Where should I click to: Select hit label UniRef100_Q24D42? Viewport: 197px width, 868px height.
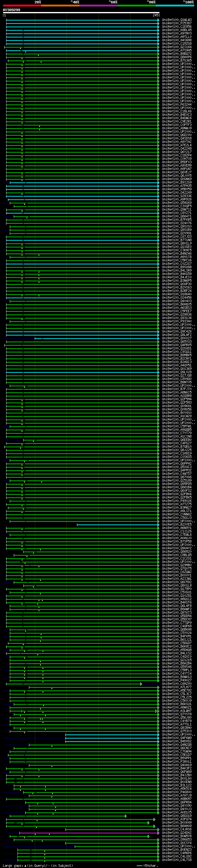[x=177, y=832]
